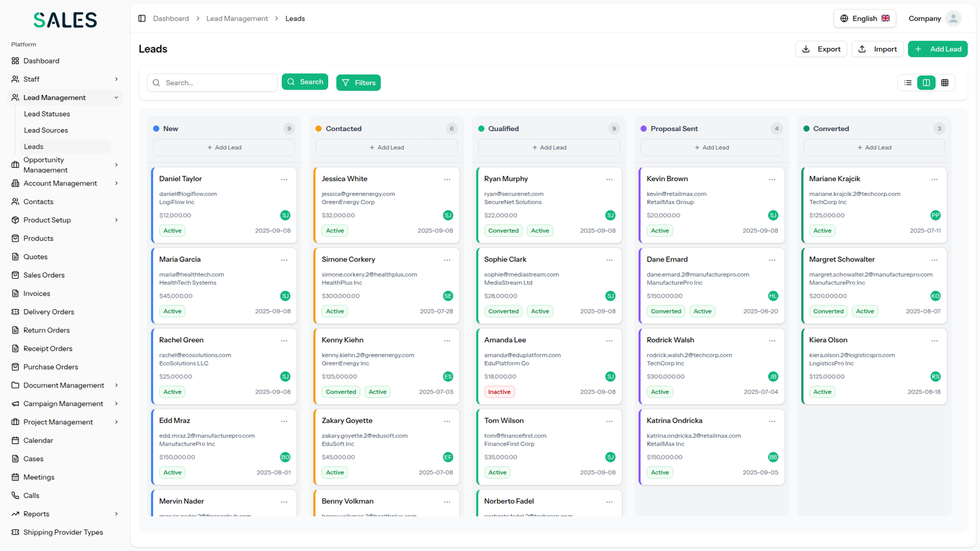Click SJ assignee avatar on Jessica White card
The width and height of the screenshot is (980, 551).
coord(448,216)
